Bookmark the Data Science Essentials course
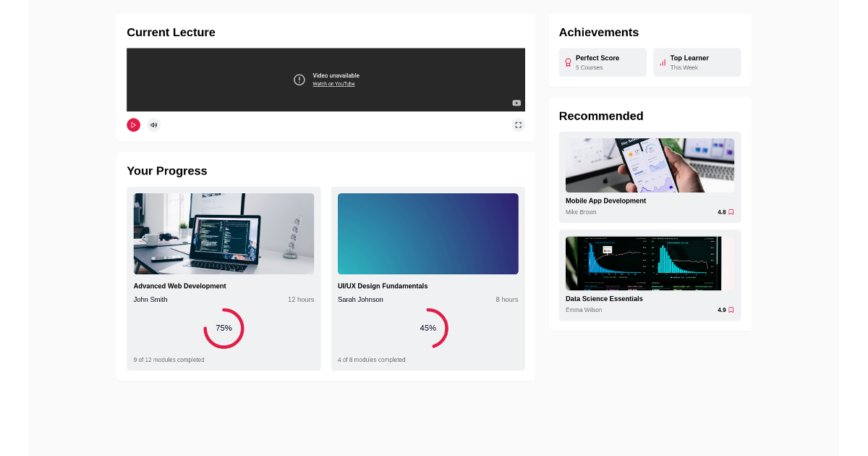This screenshot has height=456, width=868. (731, 309)
